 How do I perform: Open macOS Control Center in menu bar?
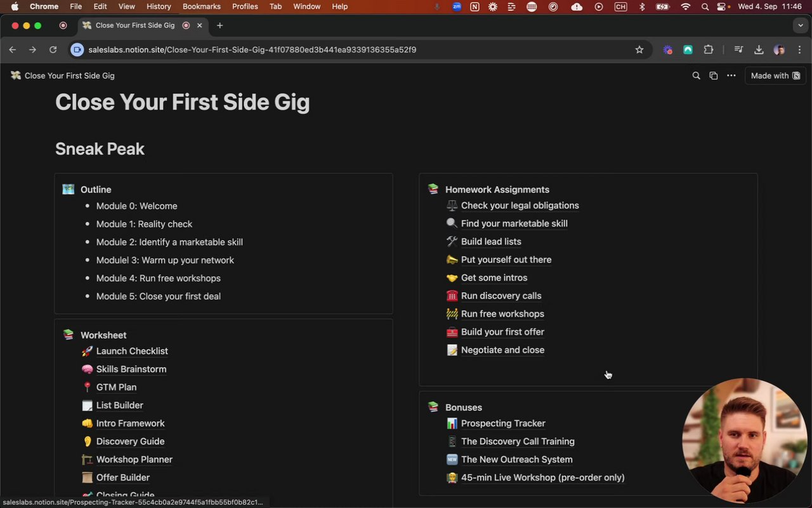[x=721, y=6]
